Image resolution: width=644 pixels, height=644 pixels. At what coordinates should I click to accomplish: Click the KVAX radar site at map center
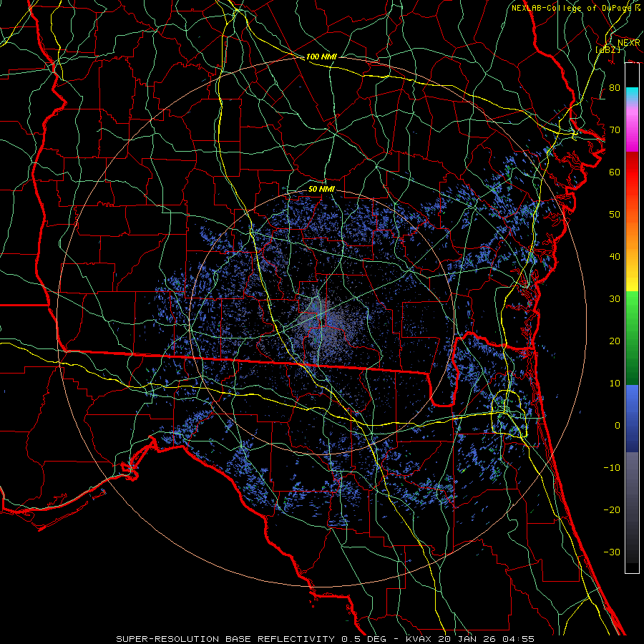tap(321, 321)
